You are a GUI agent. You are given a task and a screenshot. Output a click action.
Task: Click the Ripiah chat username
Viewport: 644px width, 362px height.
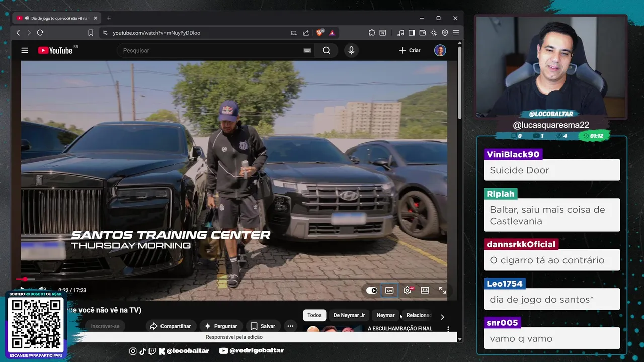[x=501, y=194]
